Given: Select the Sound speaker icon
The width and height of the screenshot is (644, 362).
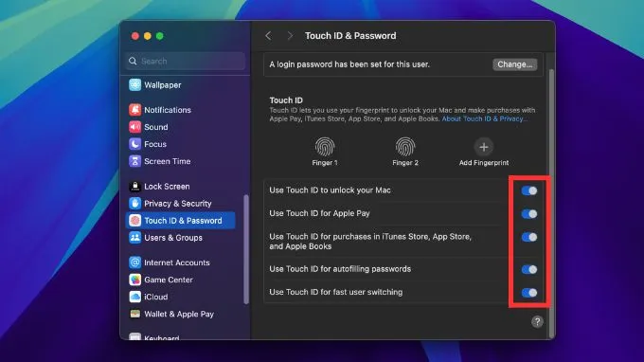Looking at the screenshot, I should click(x=134, y=127).
